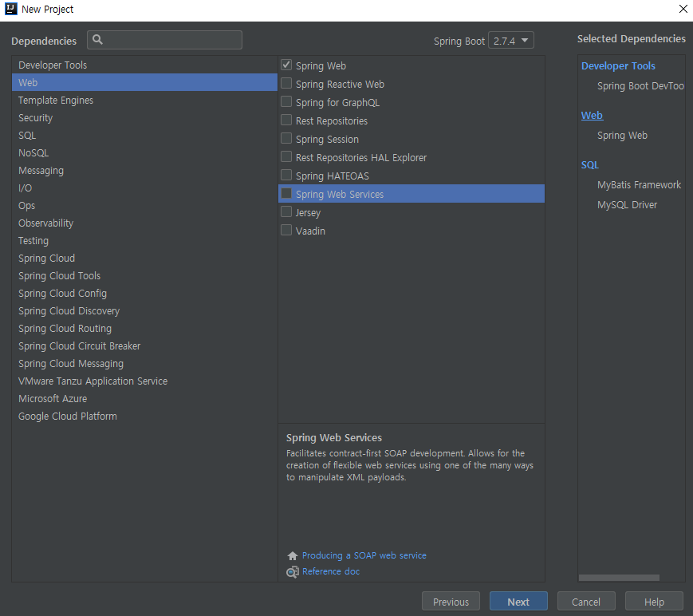Screen dimensions: 693x616
Task: Open the Spring Boot version dropdown
Action: tap(511, 40)
